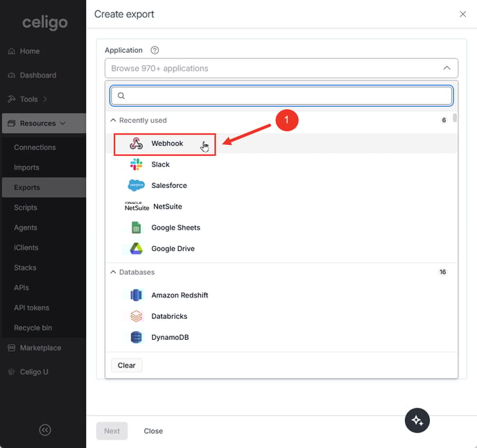Click the application list scrollbar

pyautogui.click(x=455, y=119)
